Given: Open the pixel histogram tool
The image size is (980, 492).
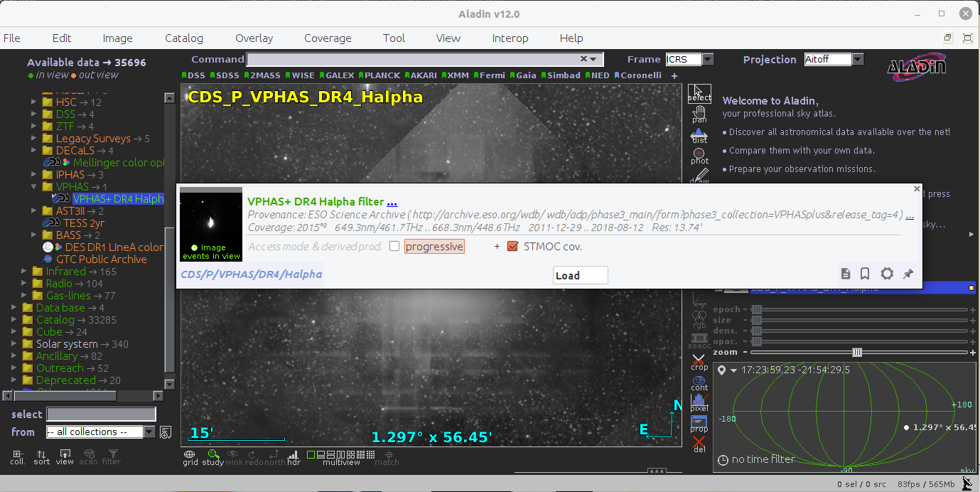Looking at the screenshot, I should click(699, 404).
